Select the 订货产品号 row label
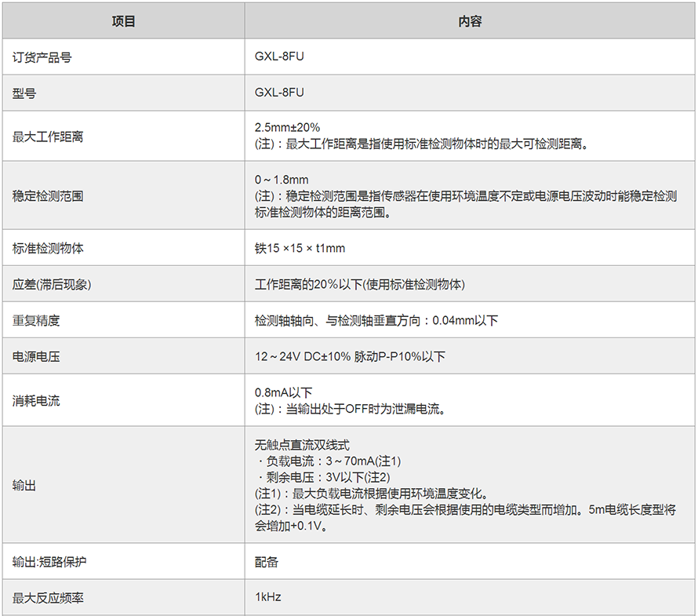Viewport: 698px width, 616px height. point(42,57)
